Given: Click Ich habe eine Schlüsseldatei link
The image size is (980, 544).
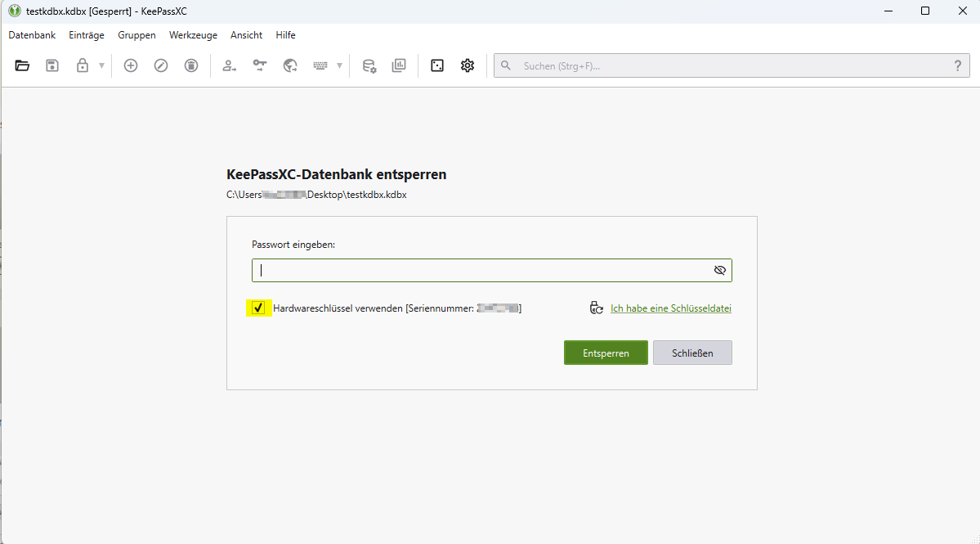Looking at the screenshot, I should tap(670, 308).
